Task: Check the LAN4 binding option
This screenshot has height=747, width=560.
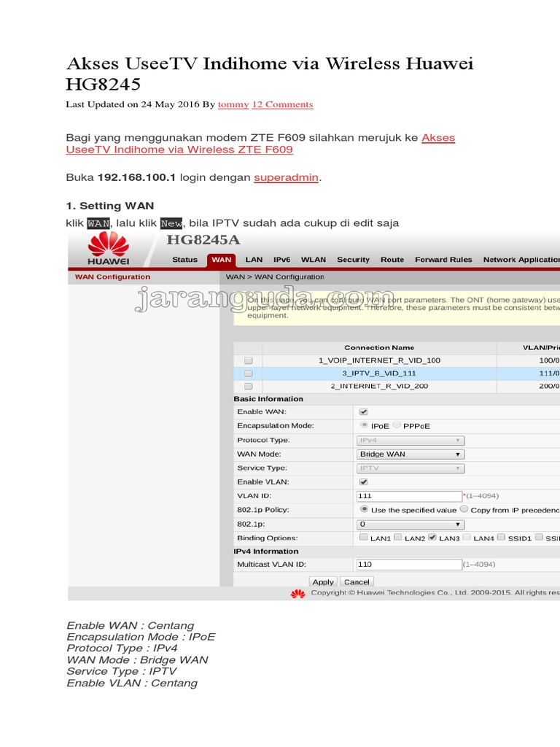Action: click(467, 538)
